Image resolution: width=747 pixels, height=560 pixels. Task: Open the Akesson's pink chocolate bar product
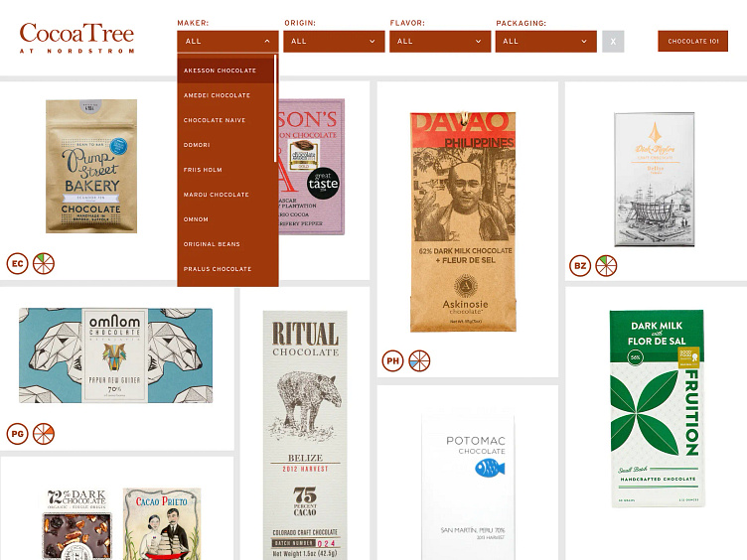312,166
